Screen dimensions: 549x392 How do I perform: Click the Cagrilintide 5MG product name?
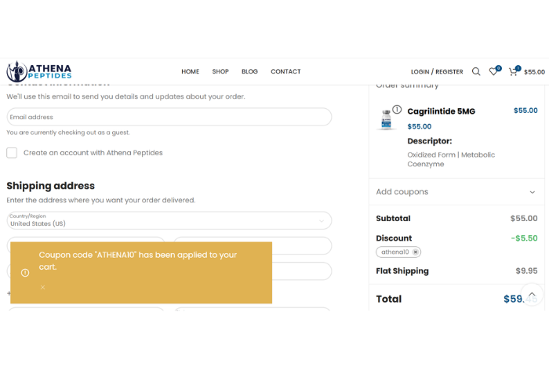441,111
